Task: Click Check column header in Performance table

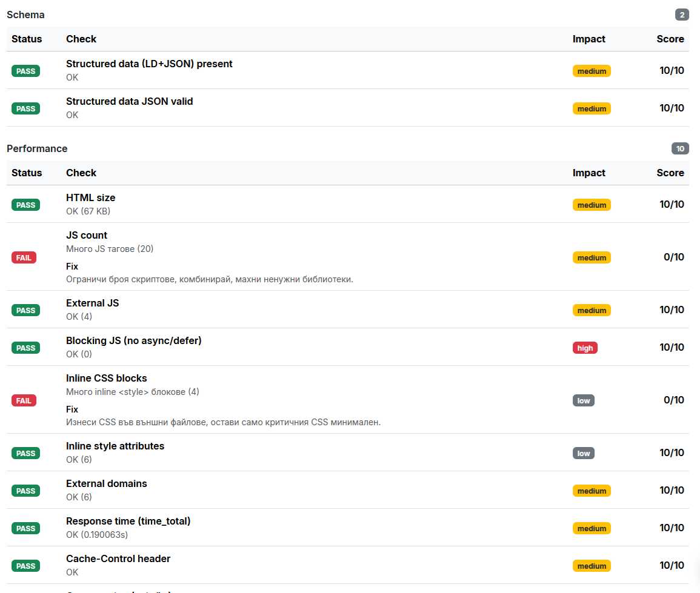Action: tap(81, 173)
